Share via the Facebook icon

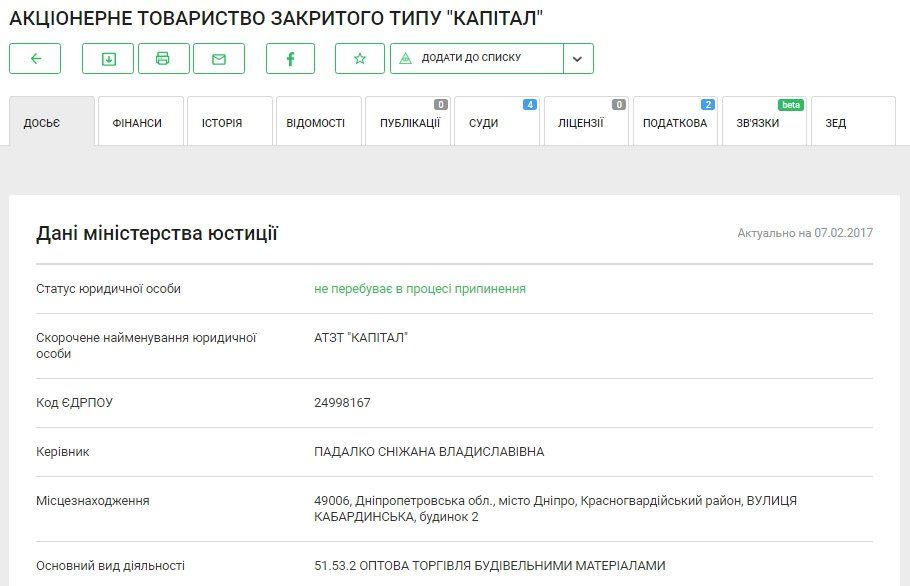(x=290, y=58)
